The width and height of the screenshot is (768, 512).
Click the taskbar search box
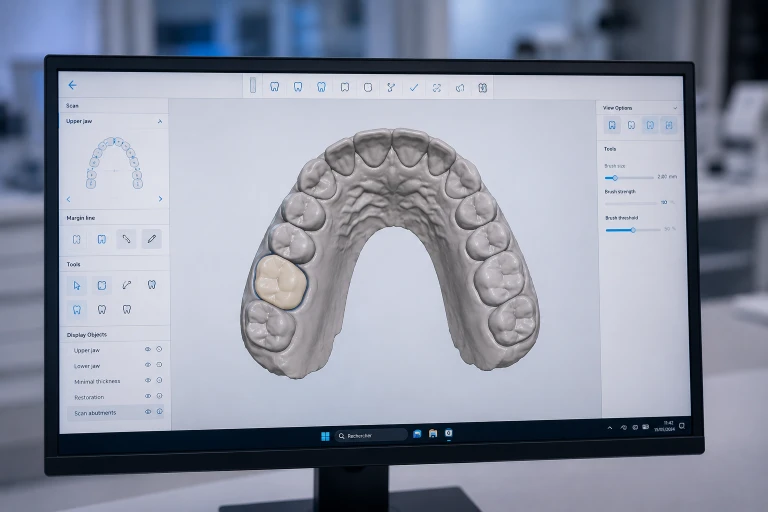pyautogui.click(x=371, y=436)
